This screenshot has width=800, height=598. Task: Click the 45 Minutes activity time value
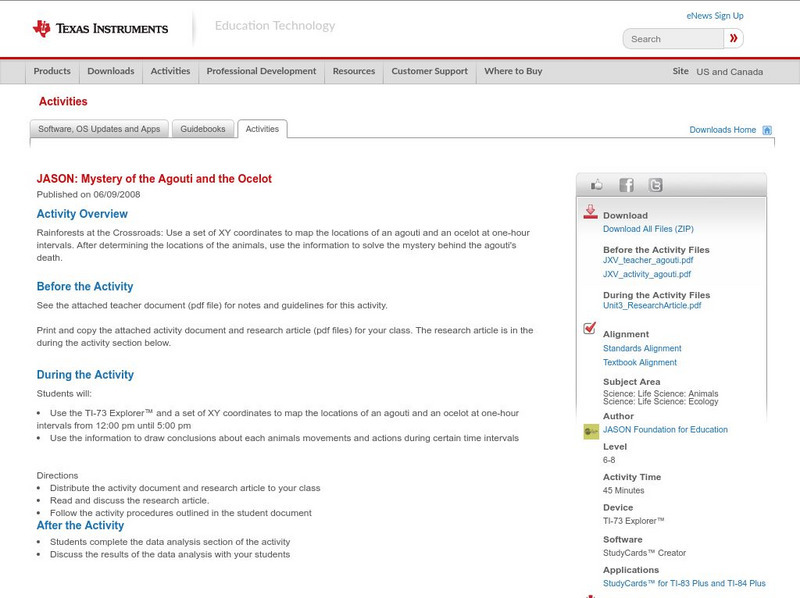click(x=623, y=490)
